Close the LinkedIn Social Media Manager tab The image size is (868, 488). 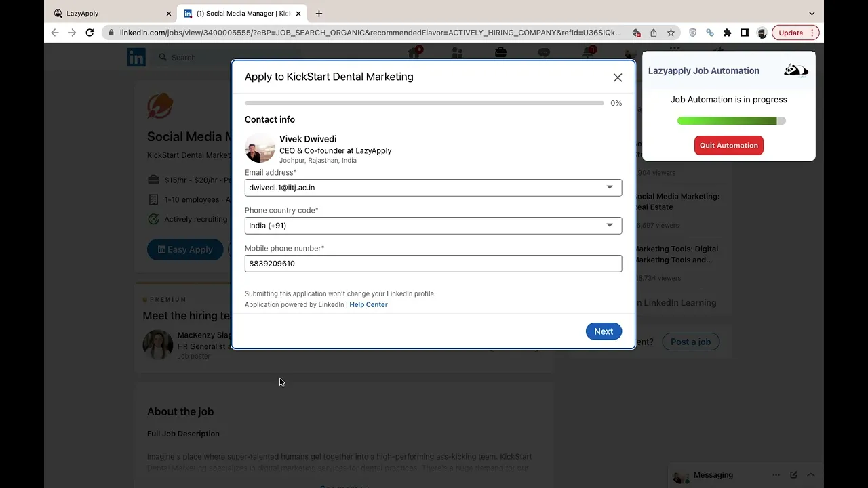(x=298, y=14)
